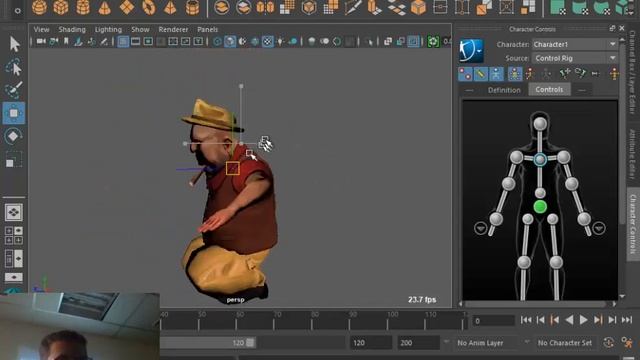The height and width of the screenshot is (360, 640).
Task: Switch to the Scale tool
Action: point(14,160)
